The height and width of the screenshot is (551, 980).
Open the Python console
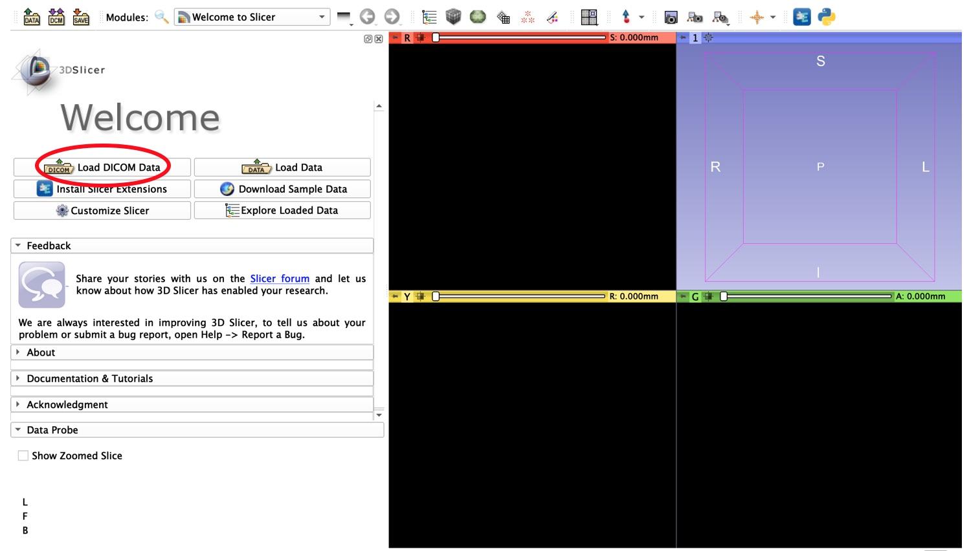tap(827, 17)
